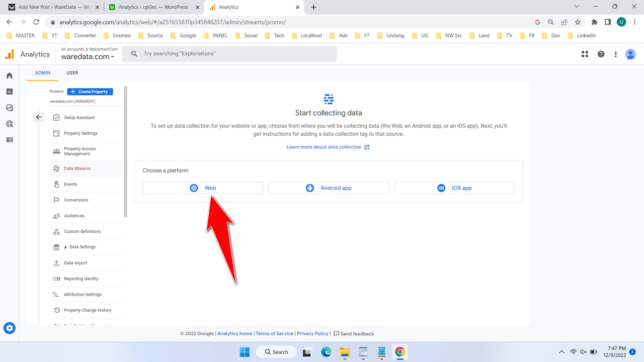Image resolution: width=644 pixels, height=362 pixels.
Task: Open the Library icon in left sidebar
Action: pyautogui.click(x=9, y=140)
